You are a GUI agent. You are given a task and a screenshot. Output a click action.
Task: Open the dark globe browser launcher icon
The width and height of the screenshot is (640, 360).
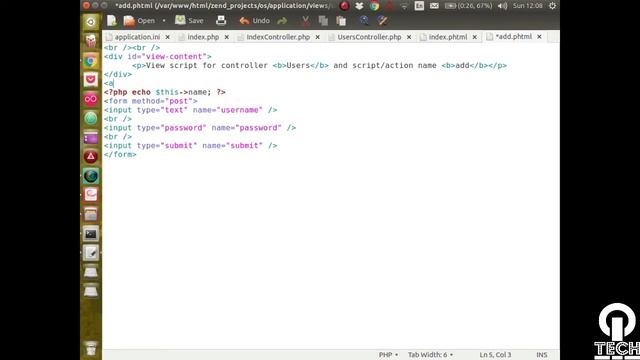coord(91,176)
